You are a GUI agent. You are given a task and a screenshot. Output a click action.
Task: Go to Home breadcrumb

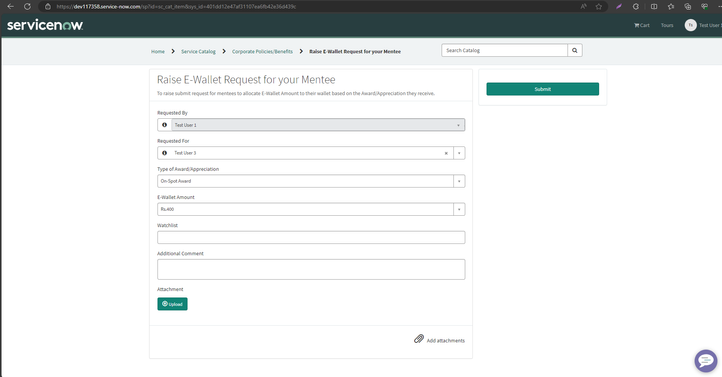click(x=157, y=52)
